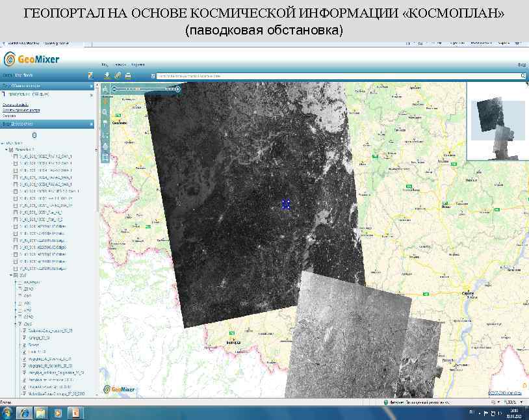
Task: Click the blue marker on dark satellite image
Action: tap(286, 204)
